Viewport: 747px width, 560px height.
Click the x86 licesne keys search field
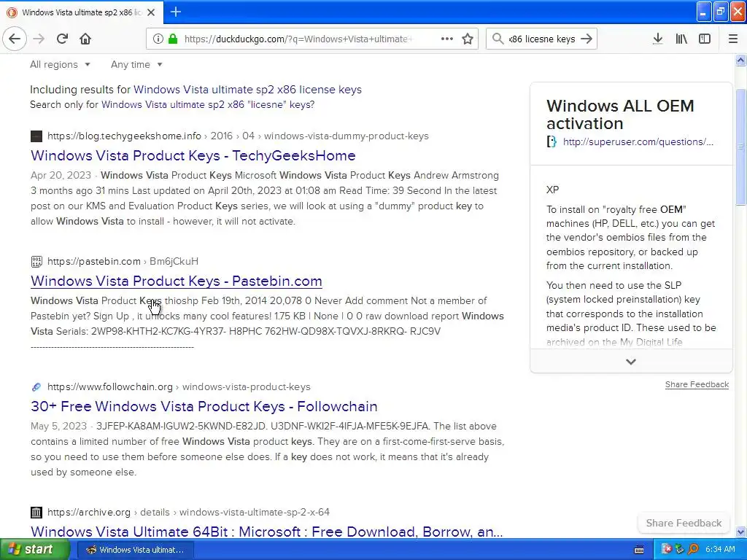pyautogui.click(x=542, y=39)
